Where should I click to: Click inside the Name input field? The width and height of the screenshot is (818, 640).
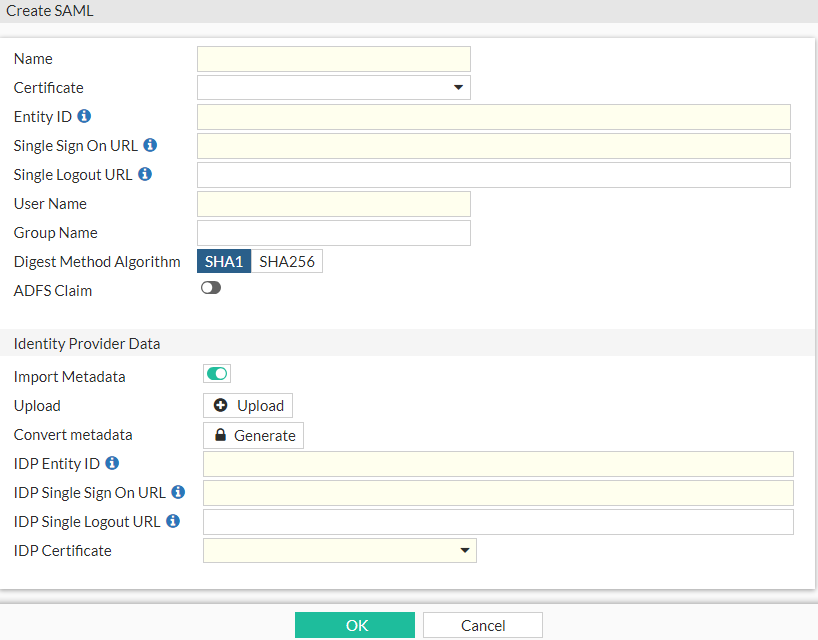[333, 58]
